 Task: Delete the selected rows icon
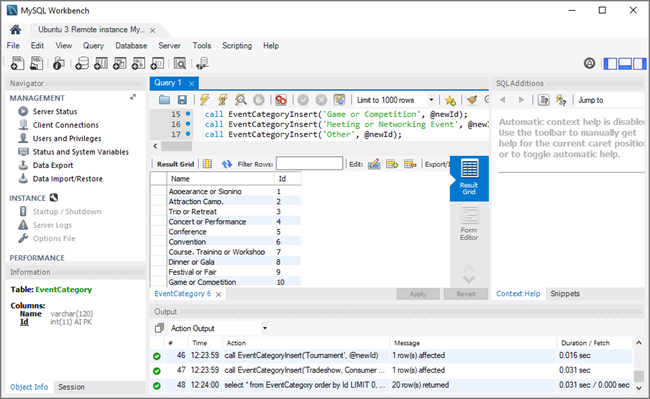pos(410,164)
